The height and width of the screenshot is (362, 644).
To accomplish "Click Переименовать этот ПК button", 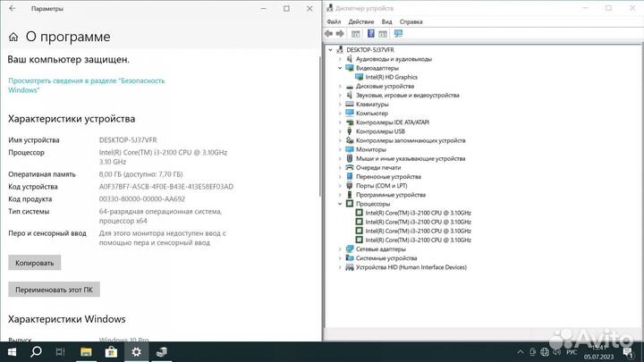I will point(54,290).
